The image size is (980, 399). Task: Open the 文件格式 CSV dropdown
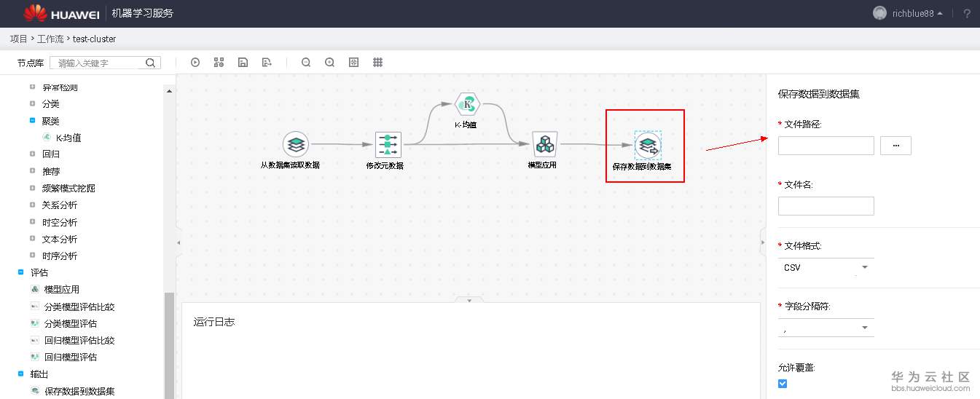click(826, 267)
